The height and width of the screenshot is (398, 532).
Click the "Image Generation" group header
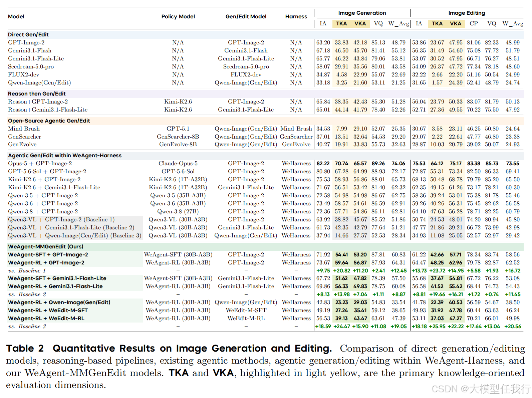click(362, 13)
